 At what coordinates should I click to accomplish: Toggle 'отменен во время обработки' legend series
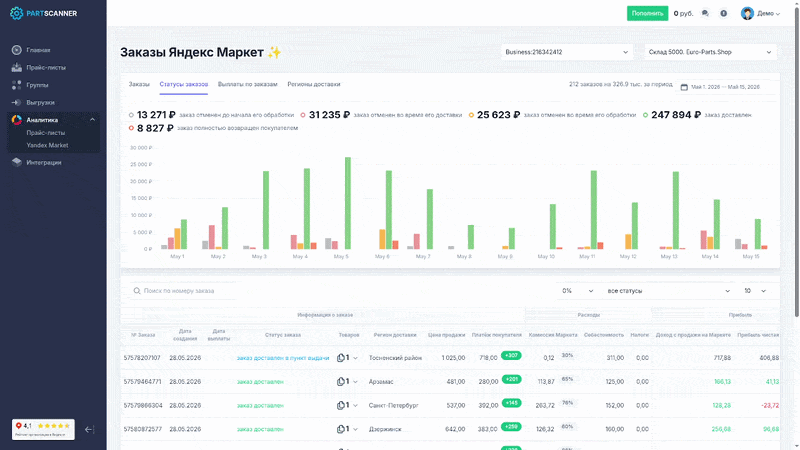[x=553, y=115]
